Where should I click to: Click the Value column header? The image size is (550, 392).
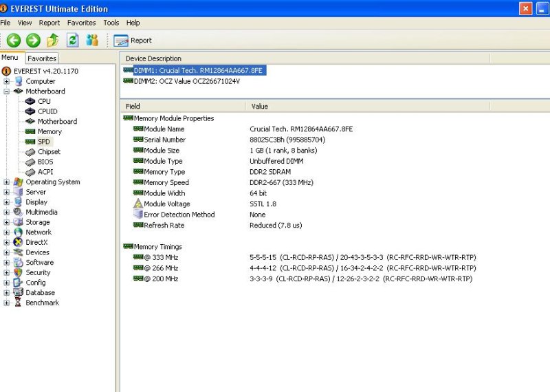pyautogui.click(x=260, y=107)
